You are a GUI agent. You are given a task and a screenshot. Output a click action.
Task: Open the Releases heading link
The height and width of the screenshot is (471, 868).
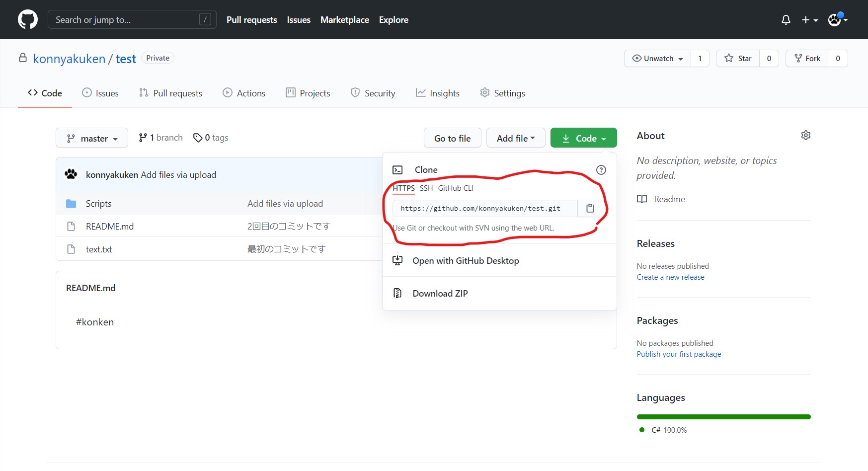[656, 243]
